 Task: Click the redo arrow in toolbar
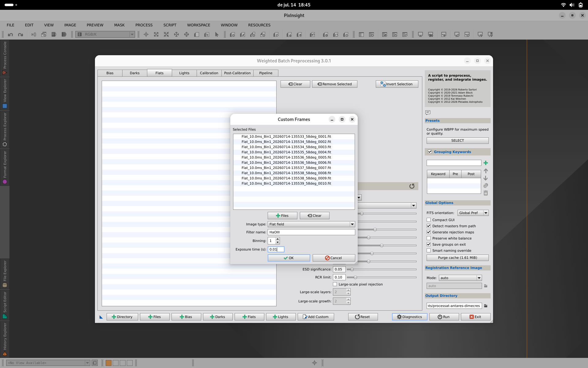coord(21,35)
